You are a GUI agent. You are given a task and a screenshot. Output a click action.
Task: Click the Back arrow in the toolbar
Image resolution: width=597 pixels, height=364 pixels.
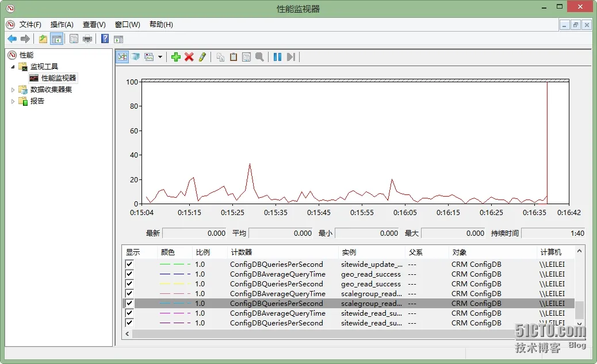(x=12, y=39)
